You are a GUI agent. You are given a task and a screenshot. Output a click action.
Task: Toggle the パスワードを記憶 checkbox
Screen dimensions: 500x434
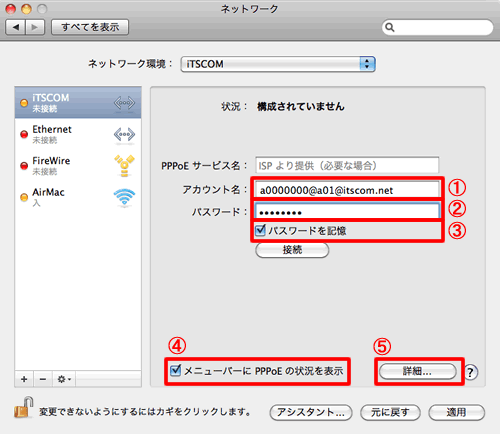click(x=260, y=230)
